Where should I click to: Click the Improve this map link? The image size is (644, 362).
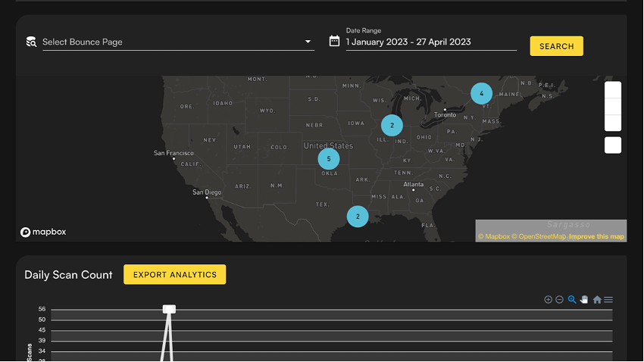click(596, 236)
